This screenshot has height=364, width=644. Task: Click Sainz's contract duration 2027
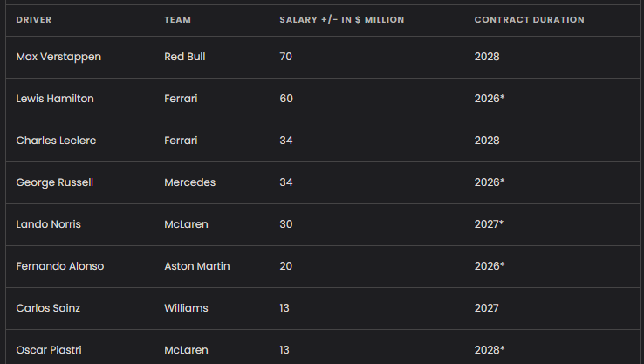point(487,308)
